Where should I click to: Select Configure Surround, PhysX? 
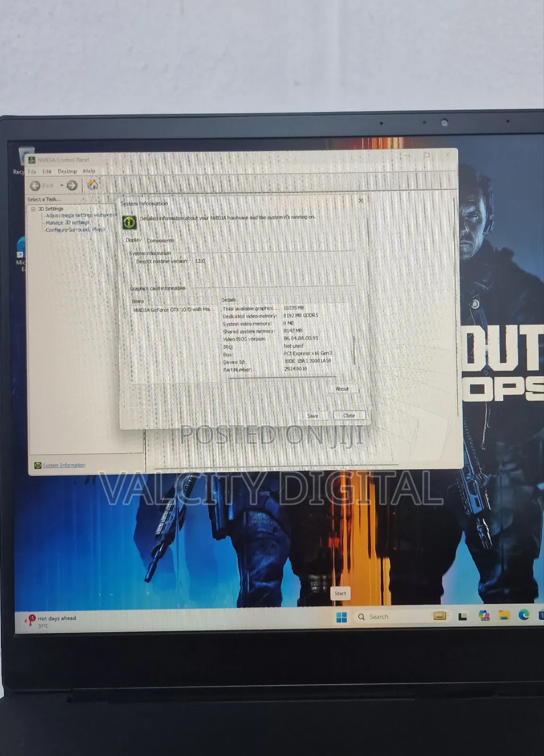(x=76, y=230)
